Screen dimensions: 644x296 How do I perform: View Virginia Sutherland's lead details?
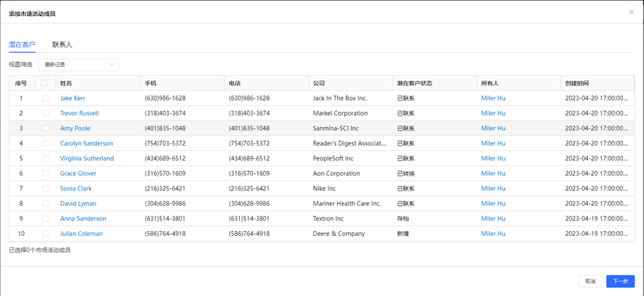(87, 158)
